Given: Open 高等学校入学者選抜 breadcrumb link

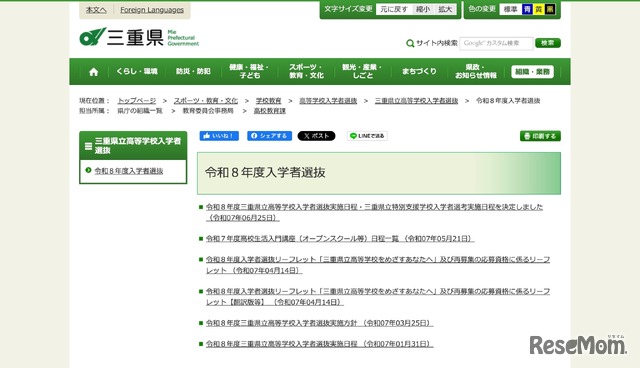Looking at the screenshot, I should click(328, 101).
